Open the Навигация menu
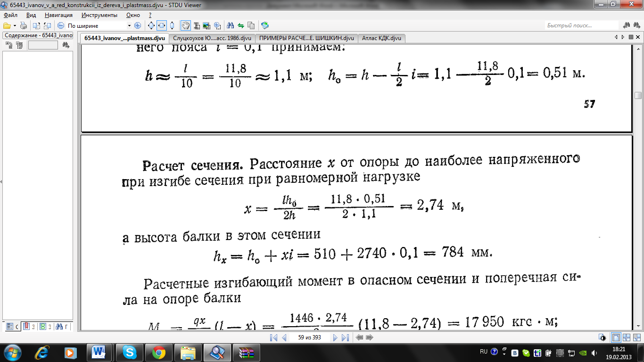Viewport: 644px width, 362px height. pos(59,15)
